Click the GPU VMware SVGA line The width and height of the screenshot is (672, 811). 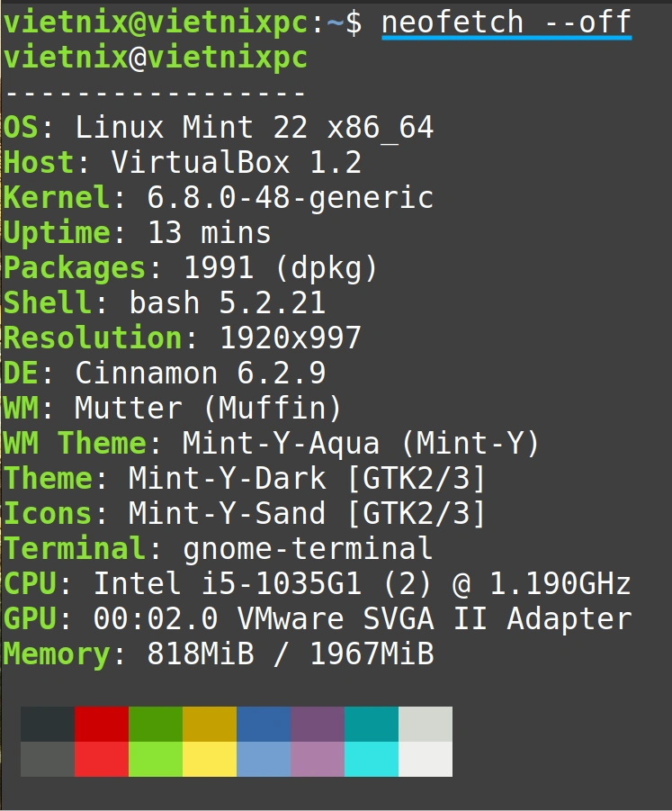point(317,618)
